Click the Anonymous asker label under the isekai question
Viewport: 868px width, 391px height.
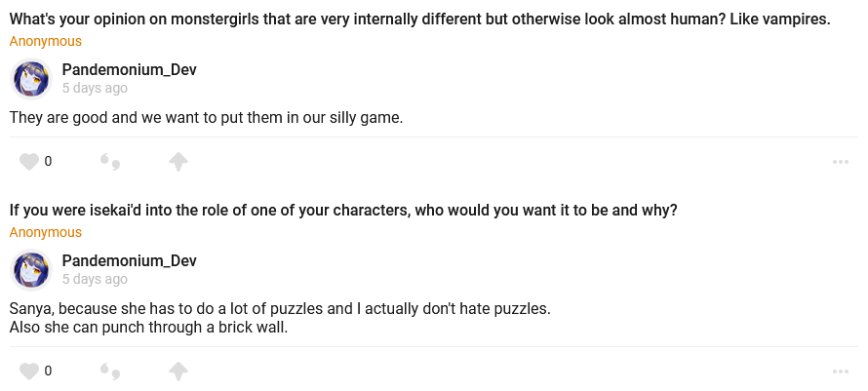tap(46, 232)
